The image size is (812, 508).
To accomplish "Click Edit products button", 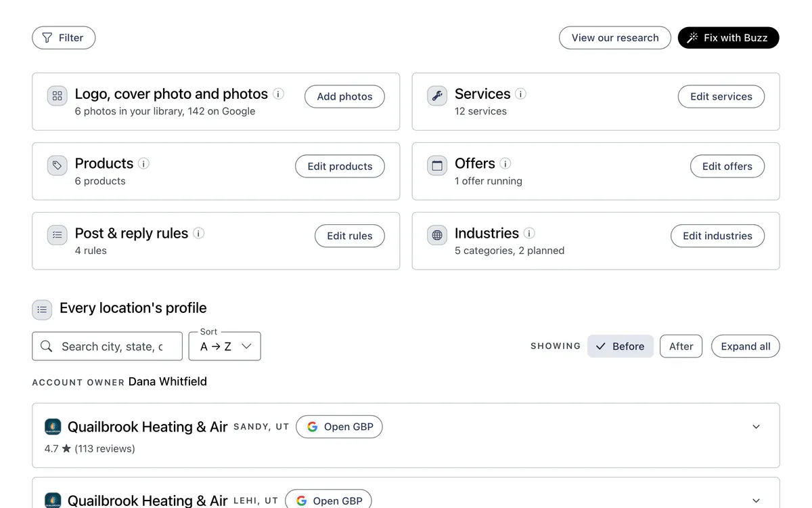I will click(340, 167).
